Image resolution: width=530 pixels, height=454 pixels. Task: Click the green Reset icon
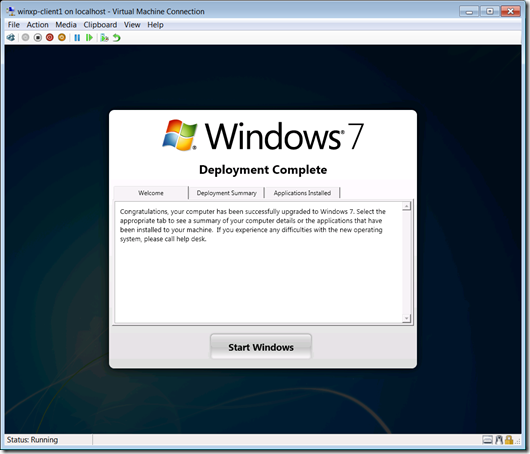click(89, 38)
